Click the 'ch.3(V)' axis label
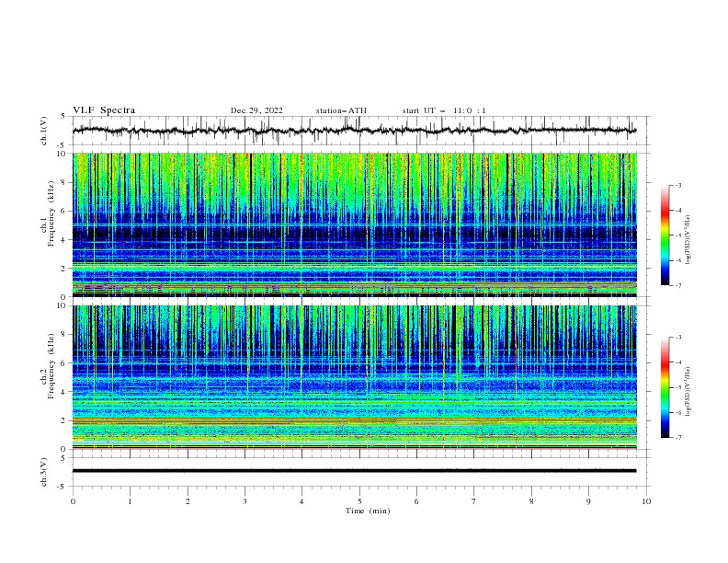728x563 pixels. click(x=44, y=472)
